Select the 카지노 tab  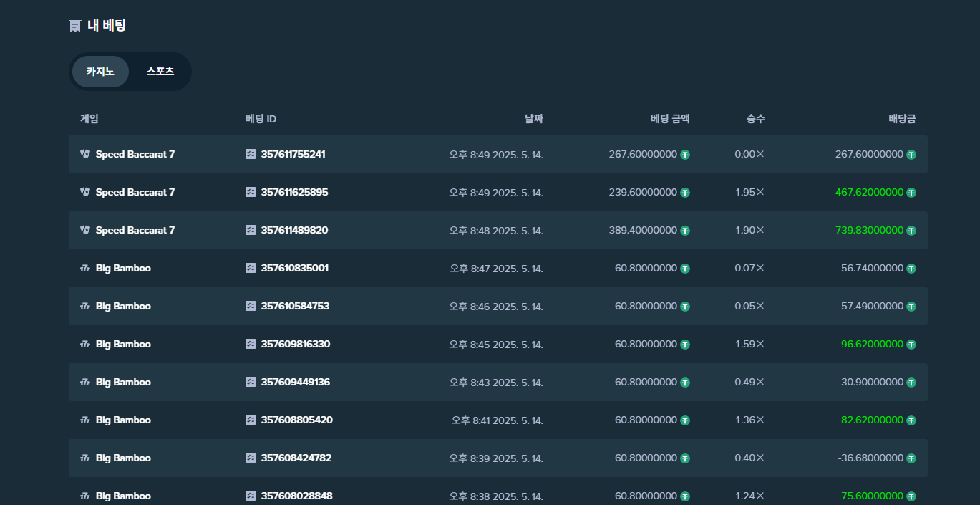(x=100, y=72)
